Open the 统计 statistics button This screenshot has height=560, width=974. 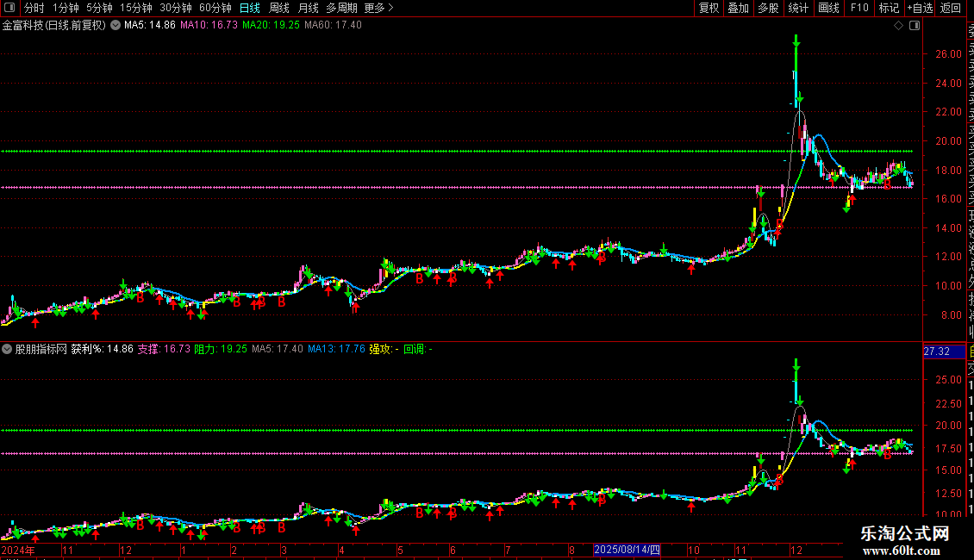798,8
